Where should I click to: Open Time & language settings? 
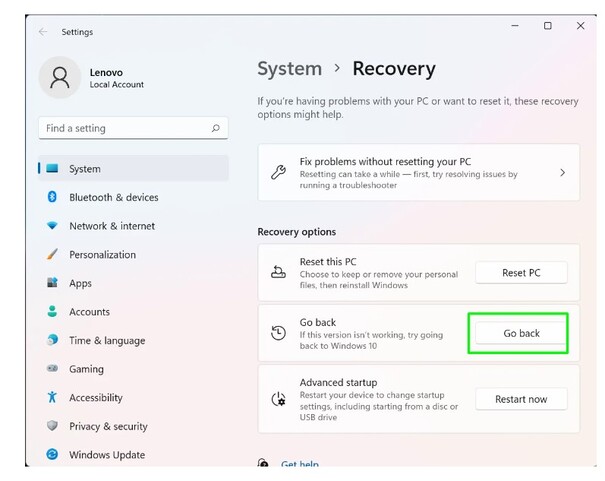(x=134, y=340)
